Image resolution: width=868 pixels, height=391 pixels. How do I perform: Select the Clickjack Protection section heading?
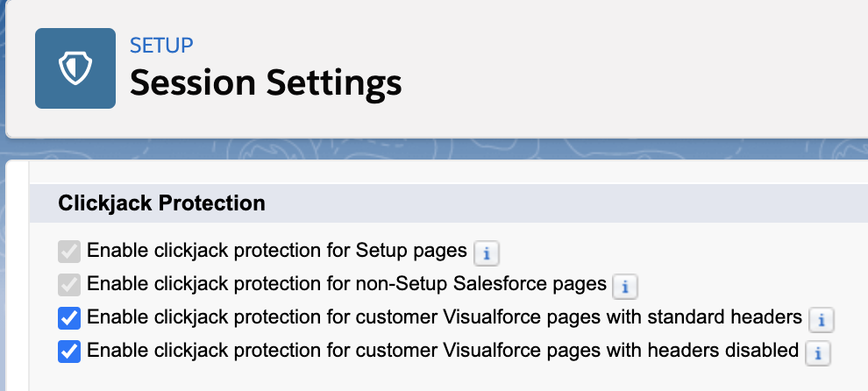161,203
